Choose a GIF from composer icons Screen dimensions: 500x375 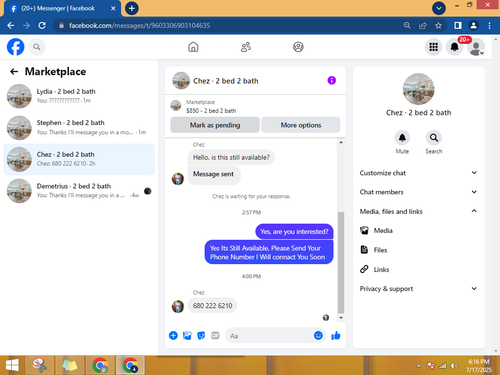[x=215, y=335]
